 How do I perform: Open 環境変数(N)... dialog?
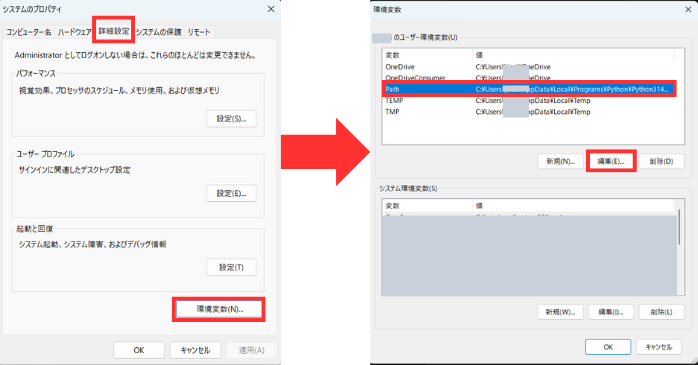tap(219, 309)
